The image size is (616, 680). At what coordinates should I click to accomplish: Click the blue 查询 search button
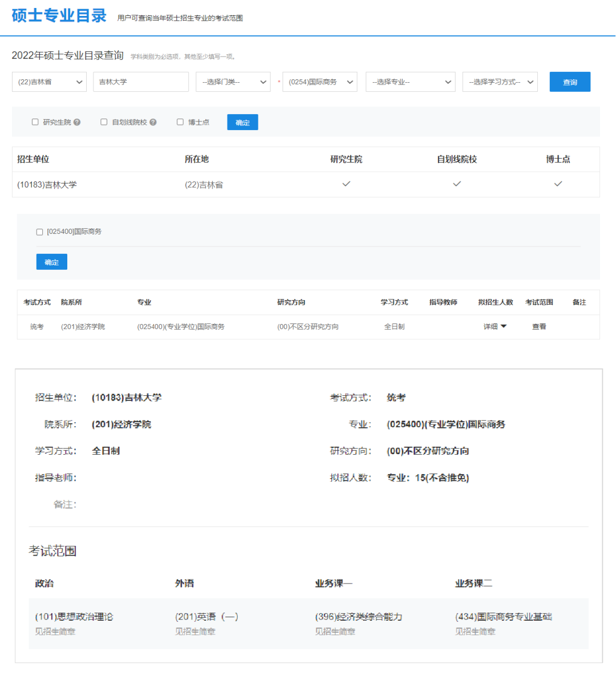click(x=569, y=82)
